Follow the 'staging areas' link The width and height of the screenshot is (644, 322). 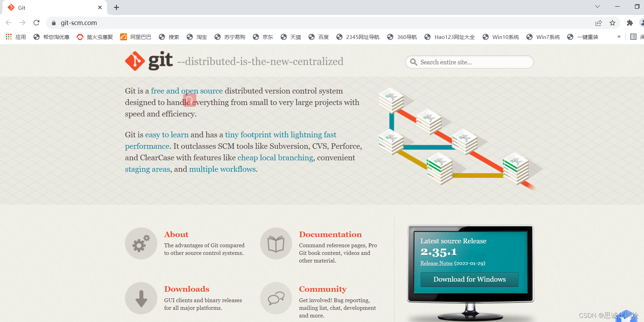pyautogui.click(x=148, y=169)
